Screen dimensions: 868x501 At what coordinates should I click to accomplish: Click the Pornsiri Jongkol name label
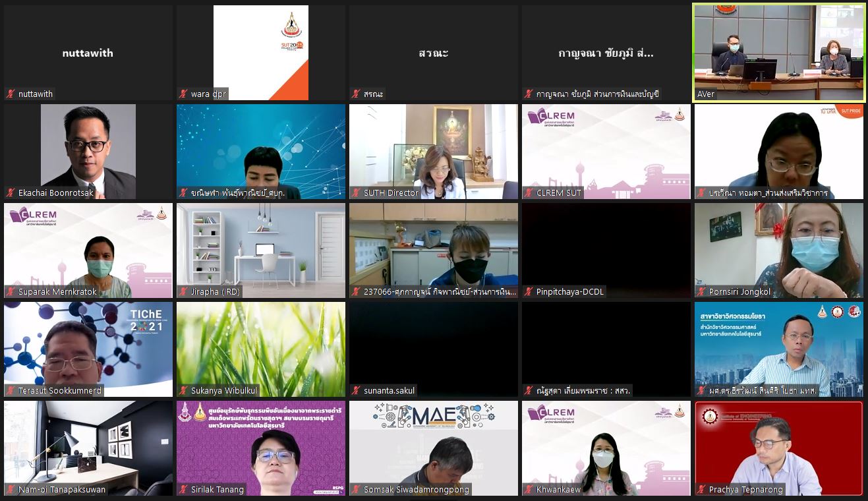(739, 292)
